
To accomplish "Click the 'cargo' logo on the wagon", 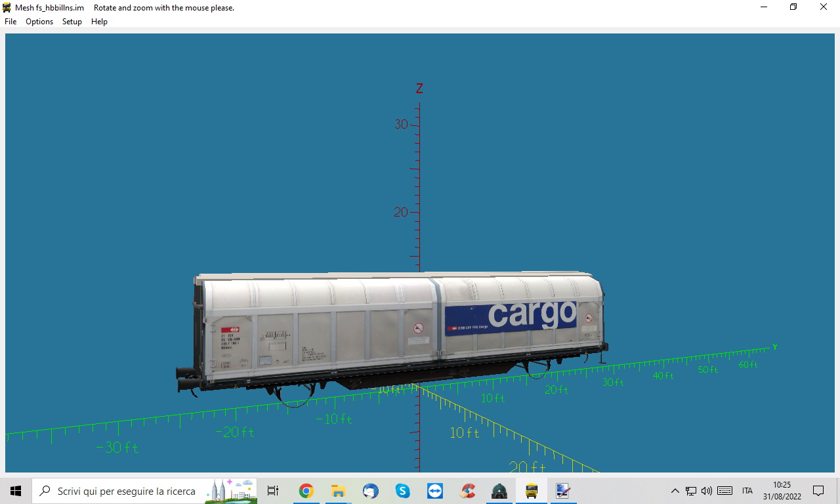I will pyautogui.click(x=532, y=315).
